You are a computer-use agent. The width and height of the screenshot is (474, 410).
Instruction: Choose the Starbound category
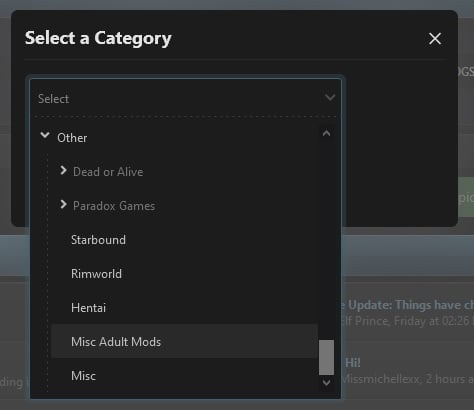coord(185,240)
